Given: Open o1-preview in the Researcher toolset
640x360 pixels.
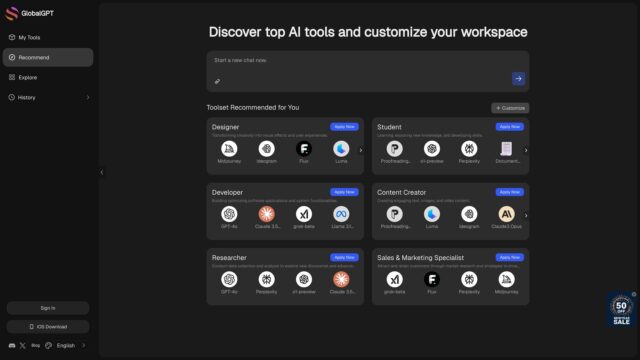Looking at the screenshot, I should coord(304,280).
